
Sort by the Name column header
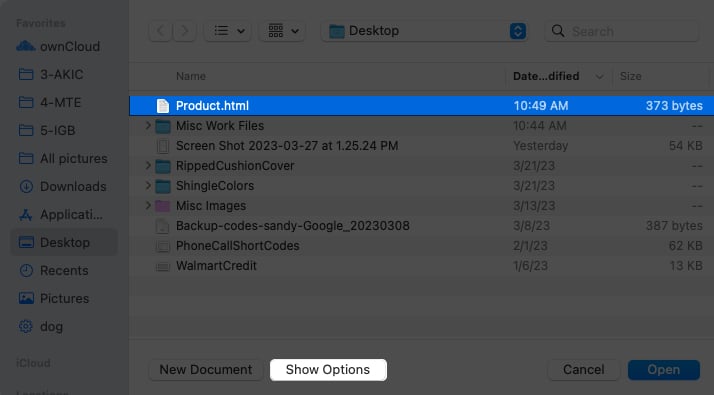[x=191, y=76]
